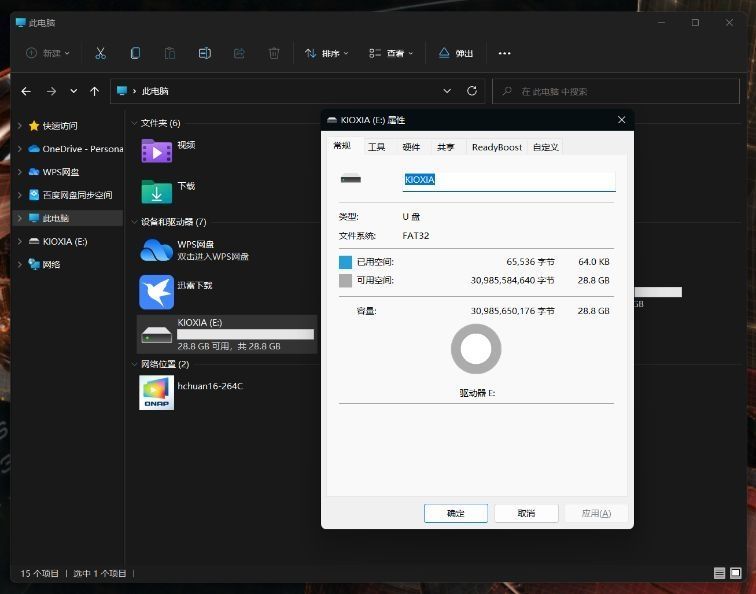Screen dimensions: 756x594
Task: Switch to the 工具 tab in properties
Action: [376, 147]
